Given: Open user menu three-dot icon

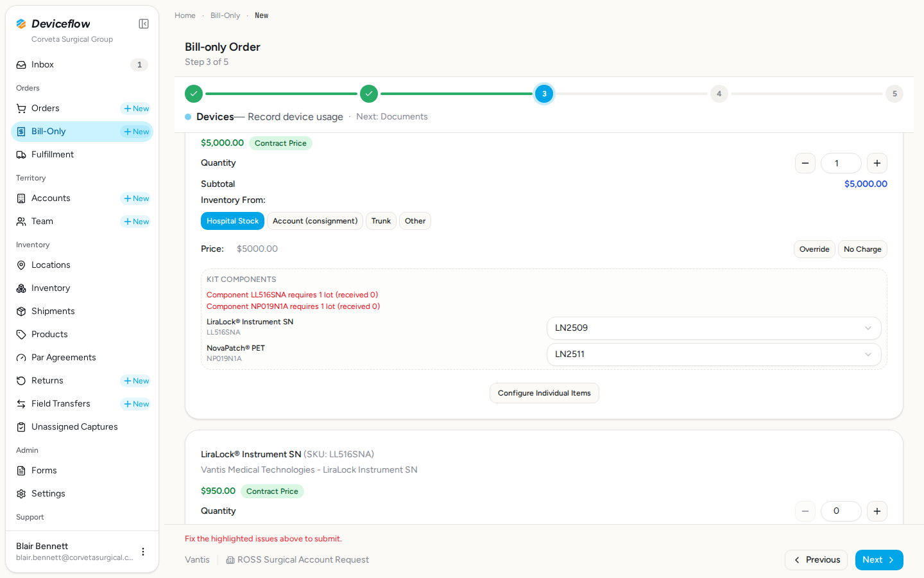Looking at the screenshot, I should [x=143, y=552].
